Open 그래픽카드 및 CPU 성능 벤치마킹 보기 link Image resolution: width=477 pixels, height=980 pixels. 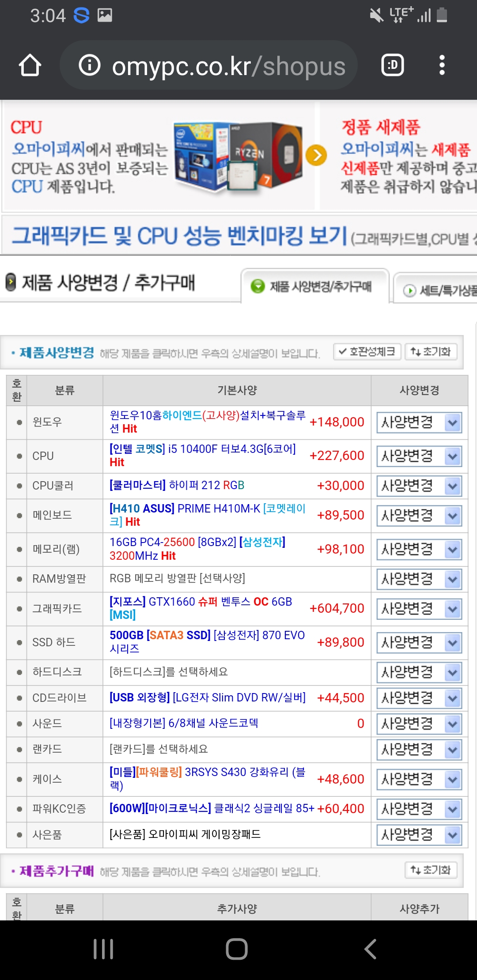(x=238, y=235)
